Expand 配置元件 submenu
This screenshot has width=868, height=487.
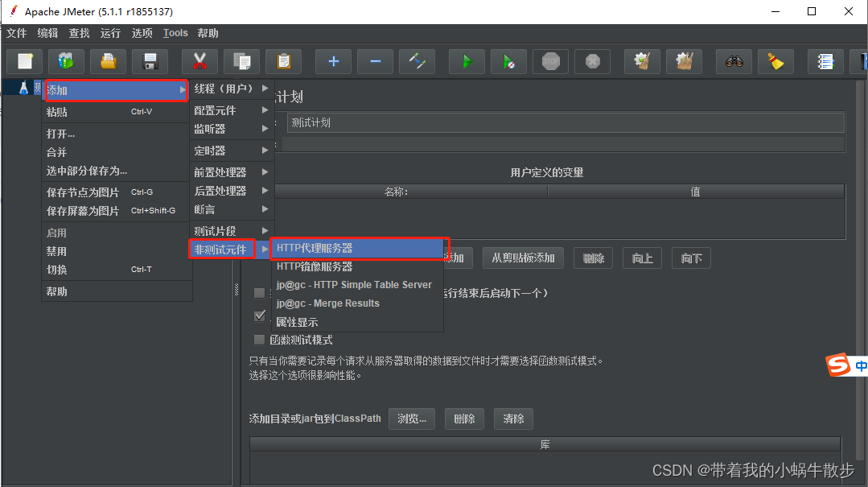(x=232, y=110)
